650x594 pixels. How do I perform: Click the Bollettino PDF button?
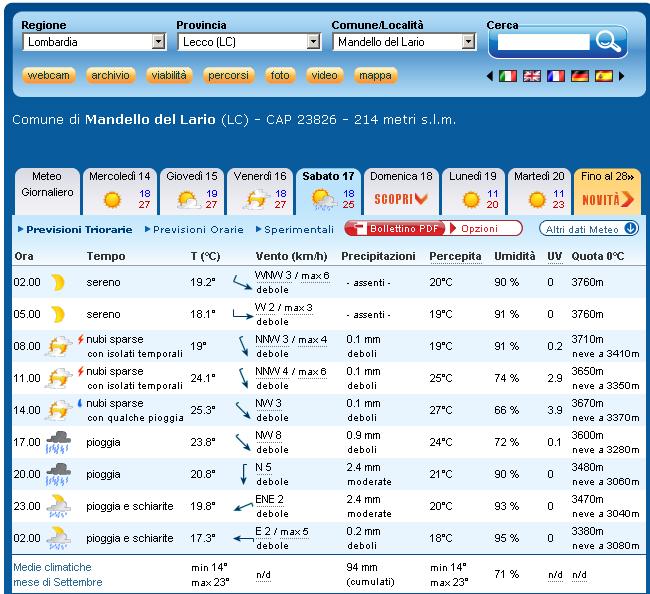click(x=397, y=228)
